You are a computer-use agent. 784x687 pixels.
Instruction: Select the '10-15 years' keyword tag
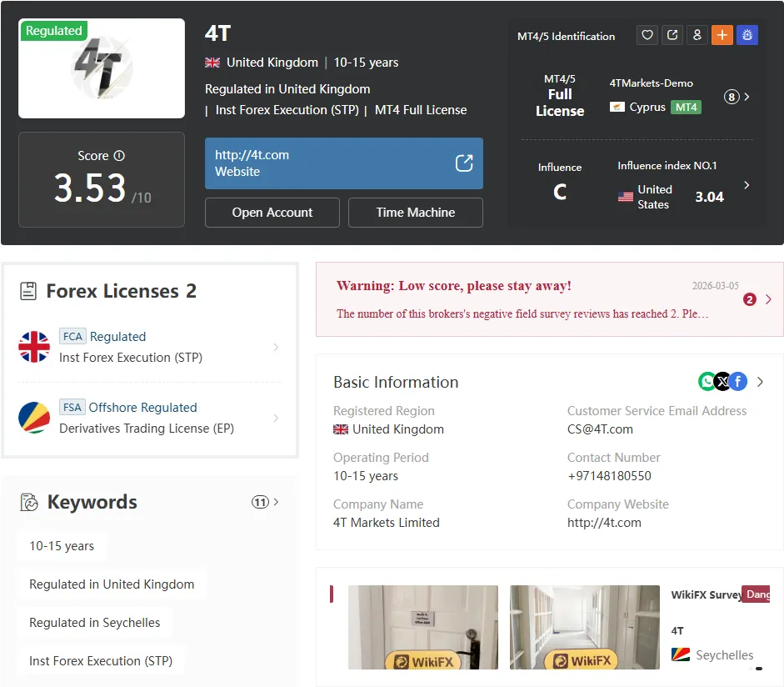click(62, 546)
